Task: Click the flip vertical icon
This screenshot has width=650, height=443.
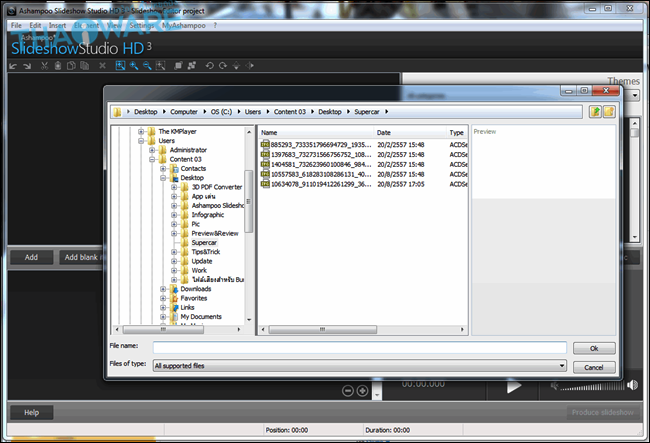Action: click(x=236, y=65)
